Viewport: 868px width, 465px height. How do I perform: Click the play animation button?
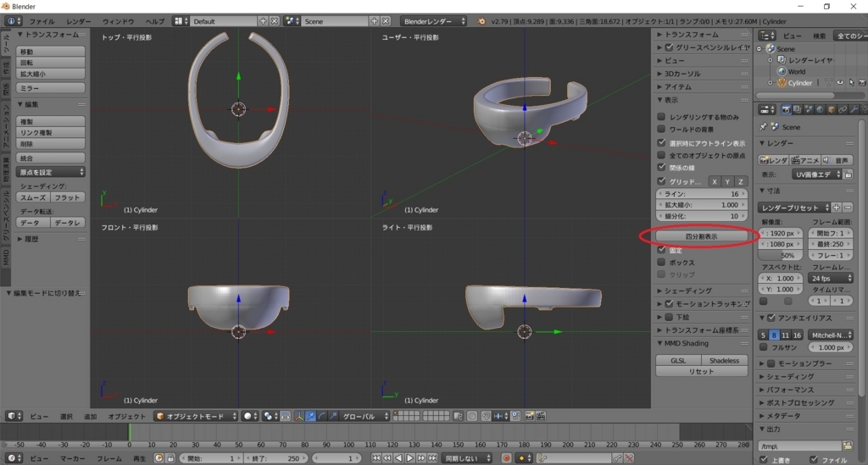(409, 458)
